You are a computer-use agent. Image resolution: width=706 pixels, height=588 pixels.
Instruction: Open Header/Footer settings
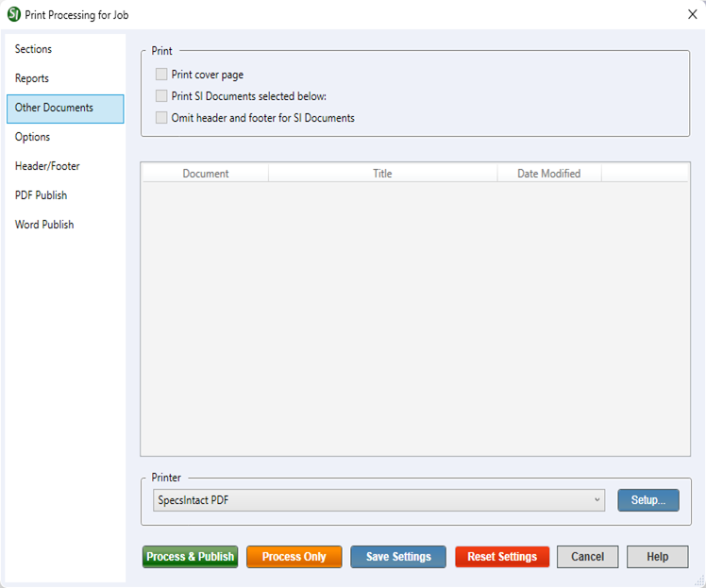pos(65,166)
